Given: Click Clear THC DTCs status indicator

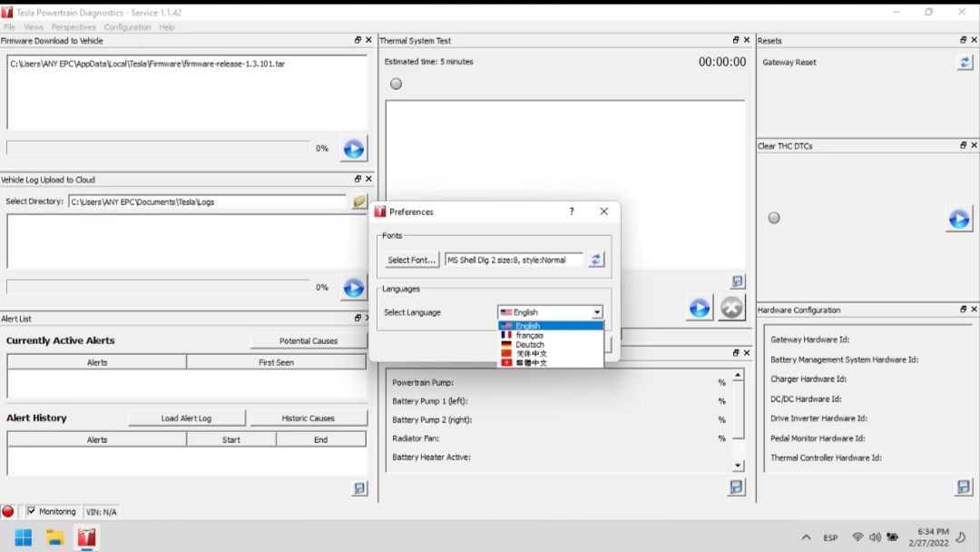Looking at the screenshot, I should [x=774, y=218].
